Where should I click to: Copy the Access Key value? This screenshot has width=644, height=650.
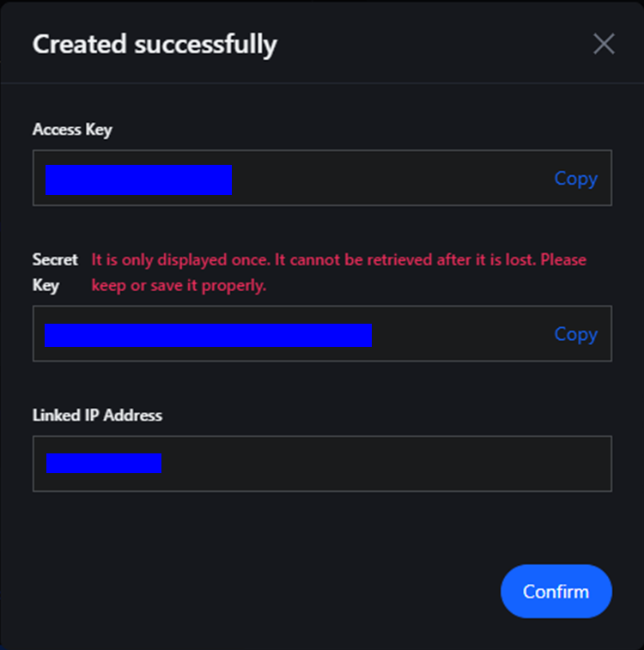point(576,179)
